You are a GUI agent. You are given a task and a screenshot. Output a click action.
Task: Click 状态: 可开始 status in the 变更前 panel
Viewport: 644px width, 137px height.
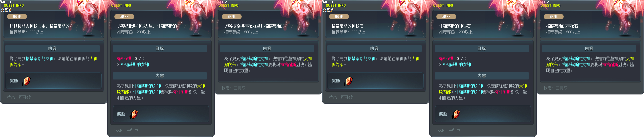19,97
